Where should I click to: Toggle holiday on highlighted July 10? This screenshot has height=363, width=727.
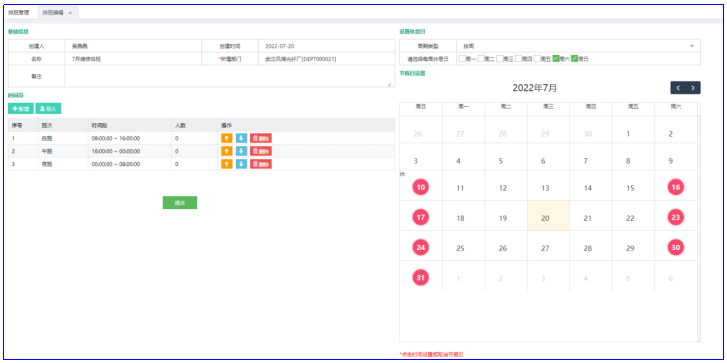coord(421,187)
